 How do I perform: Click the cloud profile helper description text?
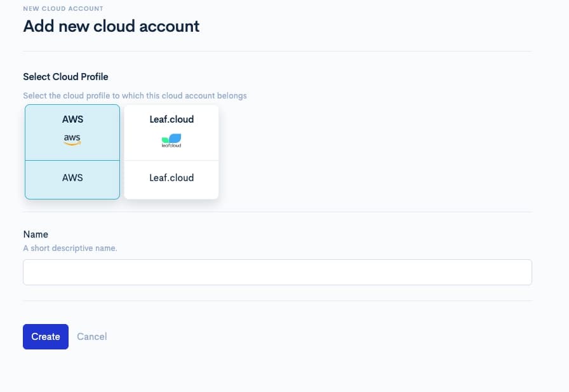coord(135,95)
